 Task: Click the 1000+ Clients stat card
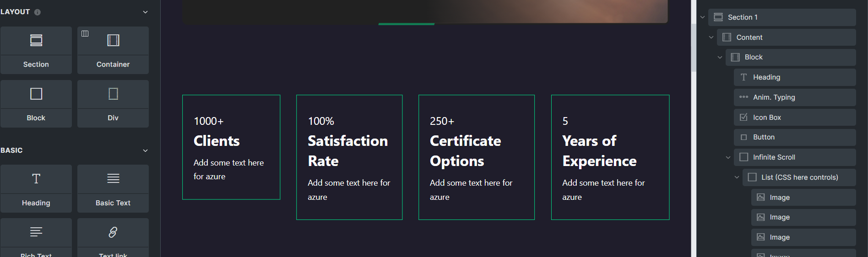(x=231, y=147)
